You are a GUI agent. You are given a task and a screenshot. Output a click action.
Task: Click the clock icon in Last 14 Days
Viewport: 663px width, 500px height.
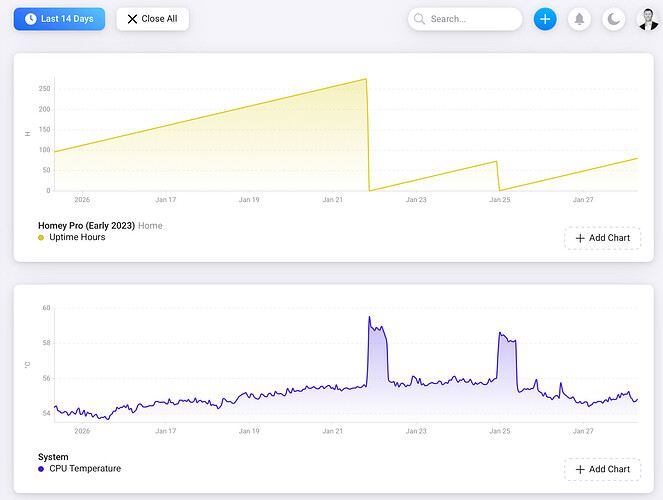coord(30,19)
